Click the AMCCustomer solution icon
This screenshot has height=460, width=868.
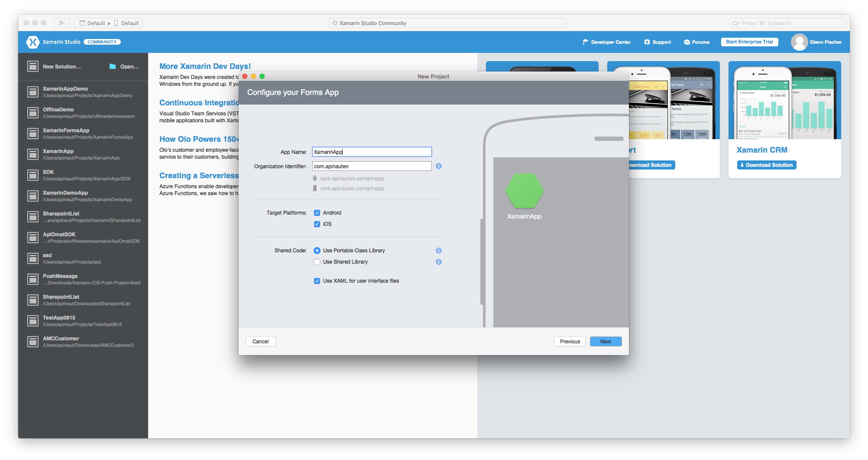coord(32,342)
